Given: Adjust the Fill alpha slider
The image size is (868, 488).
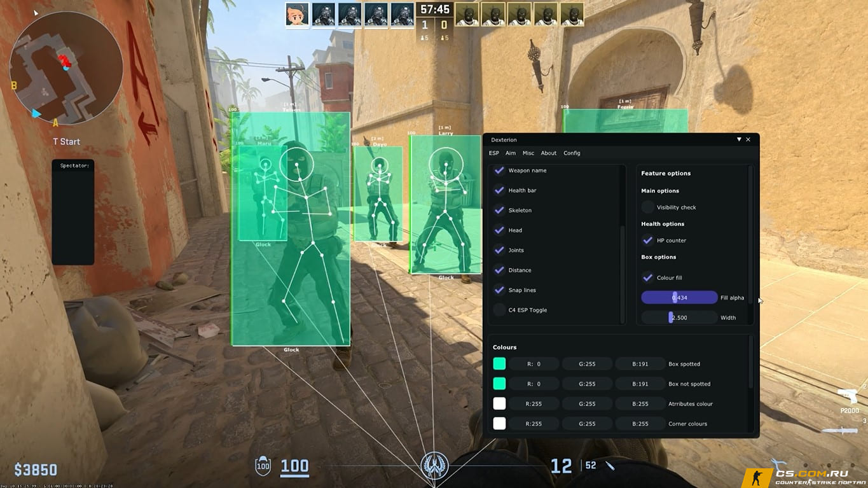Looking at the screenshot, I should coord(679,298).
